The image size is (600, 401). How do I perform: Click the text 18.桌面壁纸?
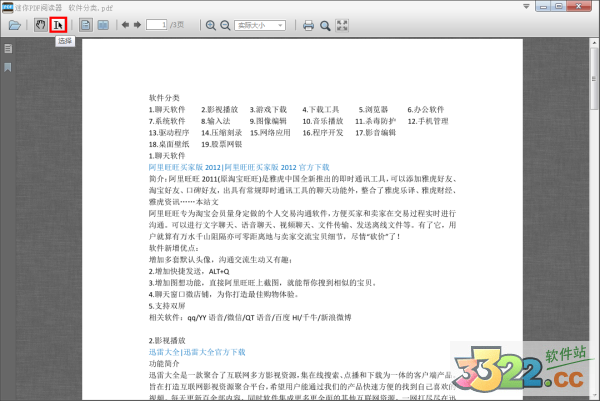click(x=169, y=144)
